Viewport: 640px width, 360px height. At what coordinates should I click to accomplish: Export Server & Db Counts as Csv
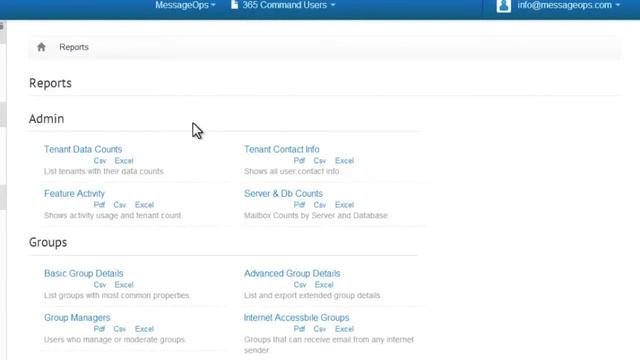[x=320, y=205]
